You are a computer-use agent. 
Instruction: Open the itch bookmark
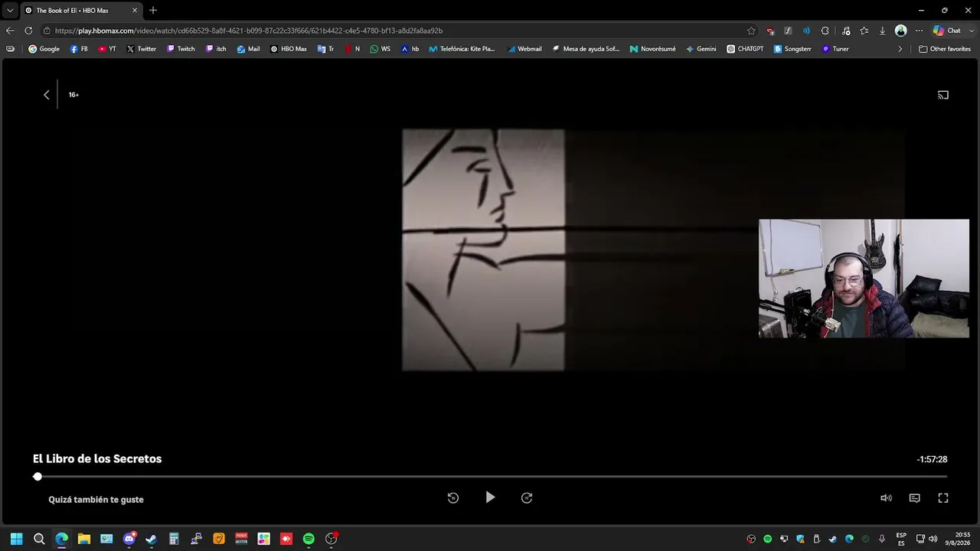[216, 49]
